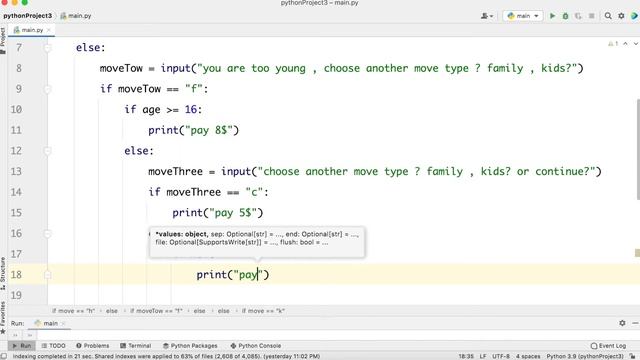Click the parameter info tooltip for print
The width and height of the screenshot is (640, 360).
257,242
